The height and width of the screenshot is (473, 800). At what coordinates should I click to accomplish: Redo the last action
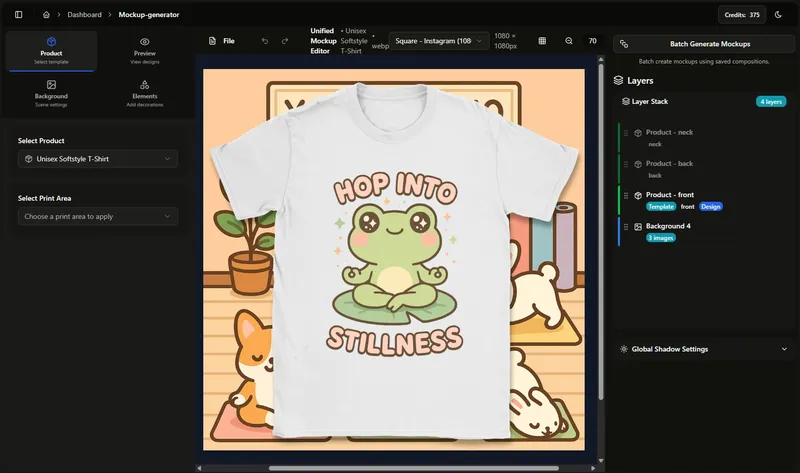(x=285, y=41)
